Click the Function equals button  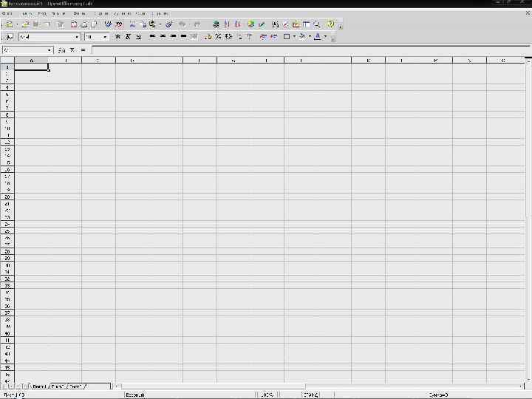(x=83, y=50)
